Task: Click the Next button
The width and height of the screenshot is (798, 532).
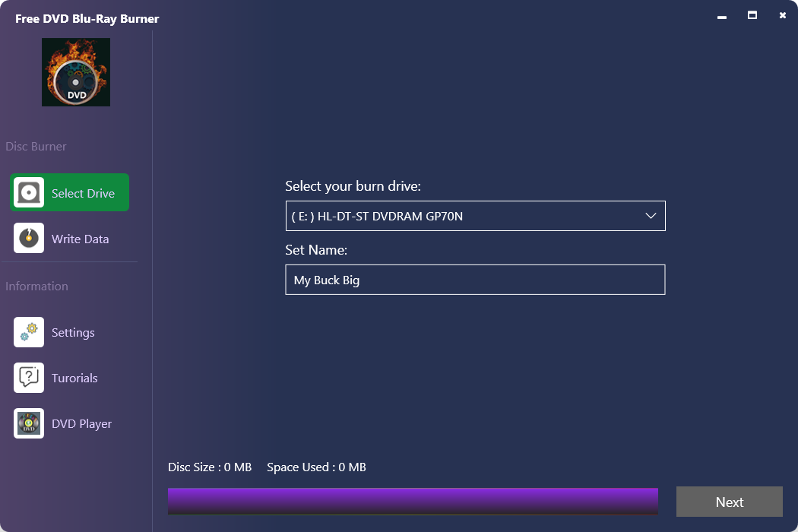Action: point(730,502)
